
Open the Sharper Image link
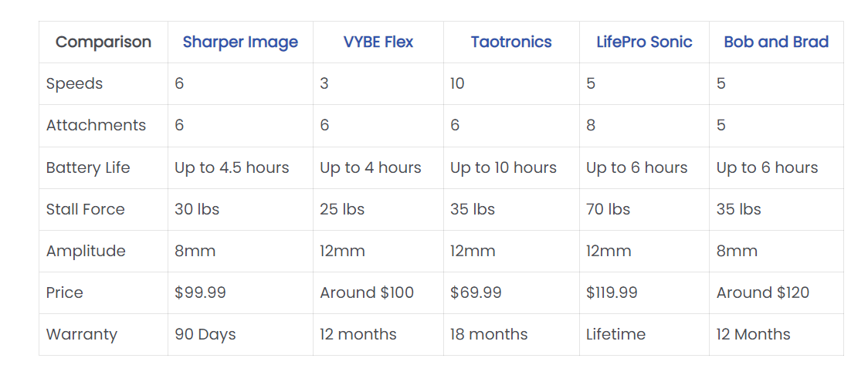click(x=240, y=42)
